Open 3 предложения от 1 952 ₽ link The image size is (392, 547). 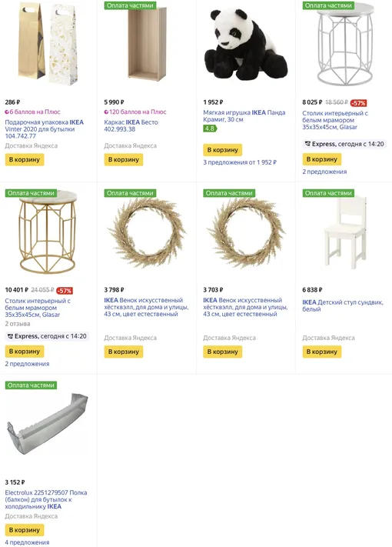240,162
